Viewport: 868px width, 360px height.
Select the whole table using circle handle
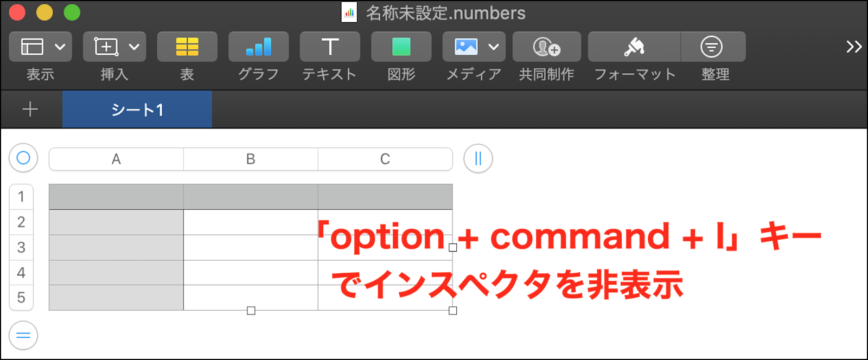[x=23, y=158]
